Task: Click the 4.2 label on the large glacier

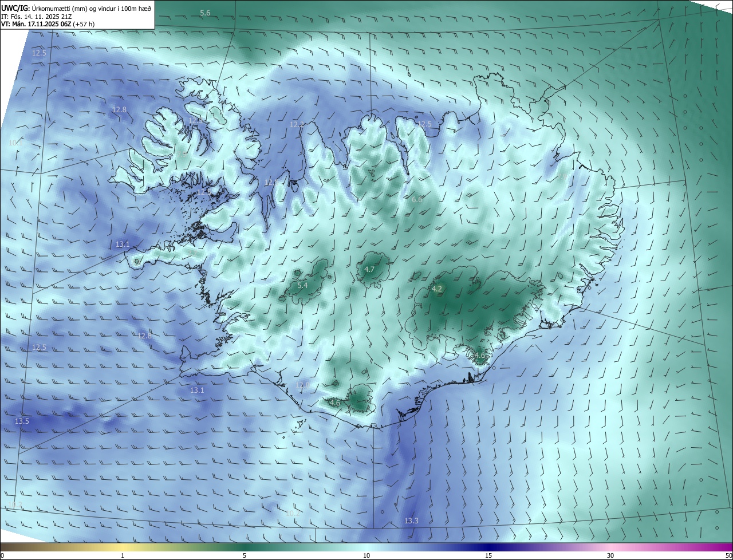Action: tap(437, 289)
